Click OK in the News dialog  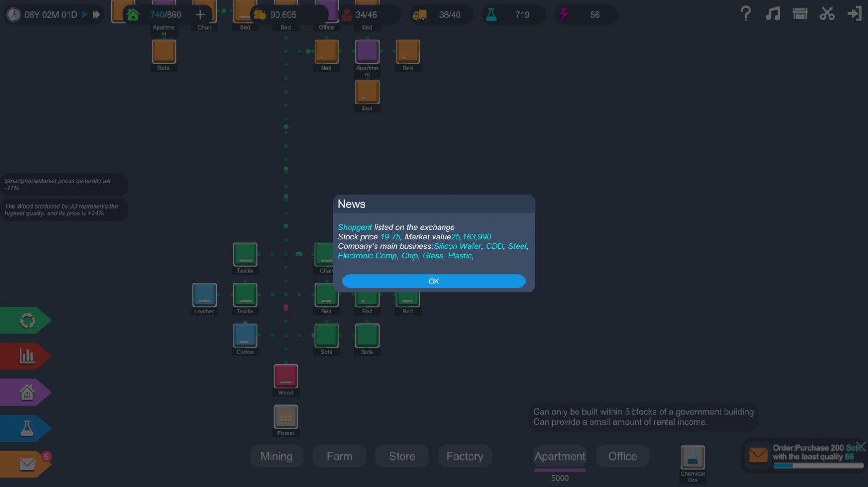pos(434,281)
